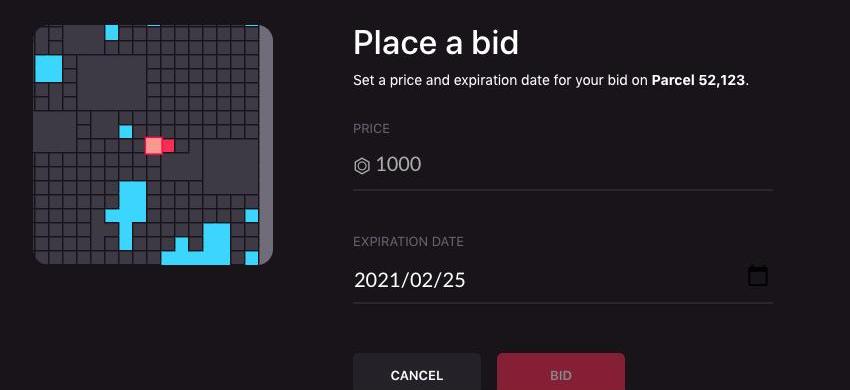Click the MANA hexagon currency icon
The image size is (850, 390).
click(362, 166)
